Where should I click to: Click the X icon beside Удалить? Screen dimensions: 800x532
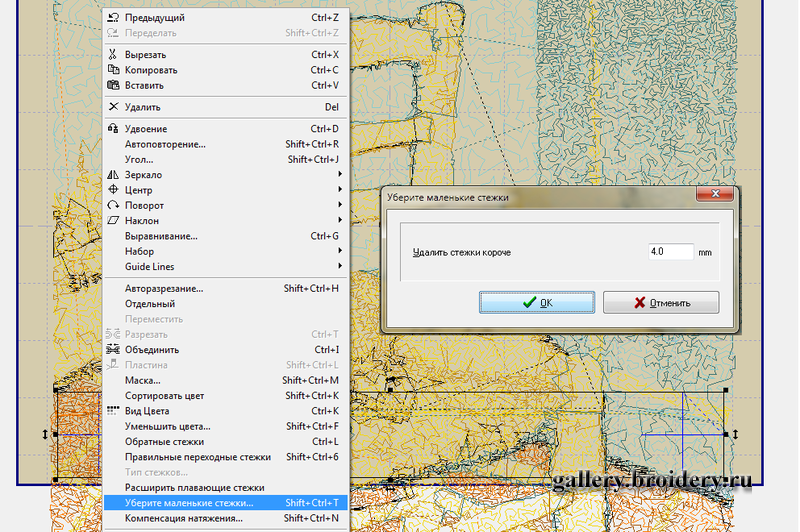(x=113, y=107)
